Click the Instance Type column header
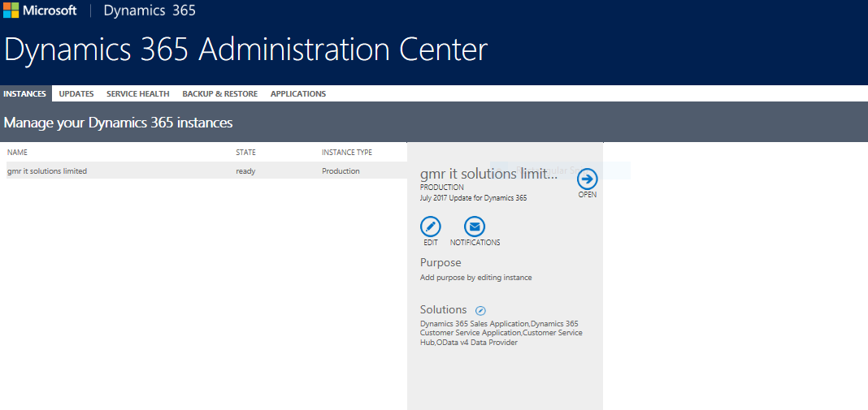The width and height of the screenshot is (868, 410). [x=347, y=153]
